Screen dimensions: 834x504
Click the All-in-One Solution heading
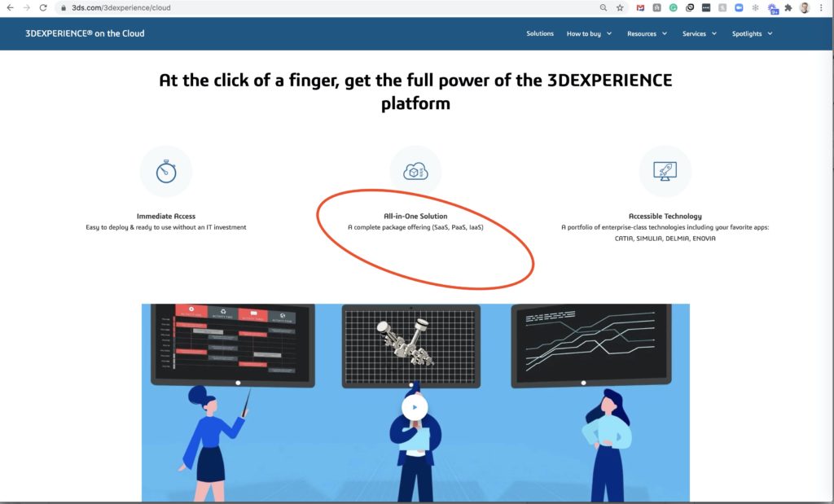[415, 216]
